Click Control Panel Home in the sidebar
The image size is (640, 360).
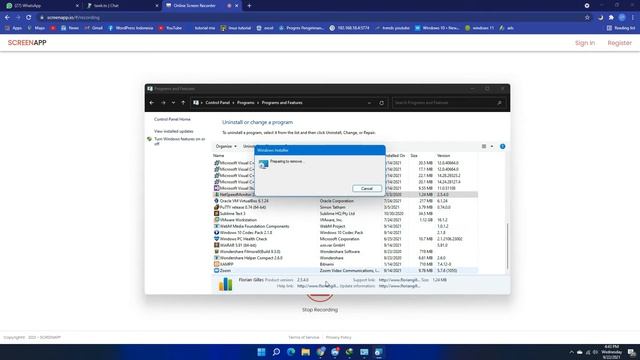click(x=172, y=119)
